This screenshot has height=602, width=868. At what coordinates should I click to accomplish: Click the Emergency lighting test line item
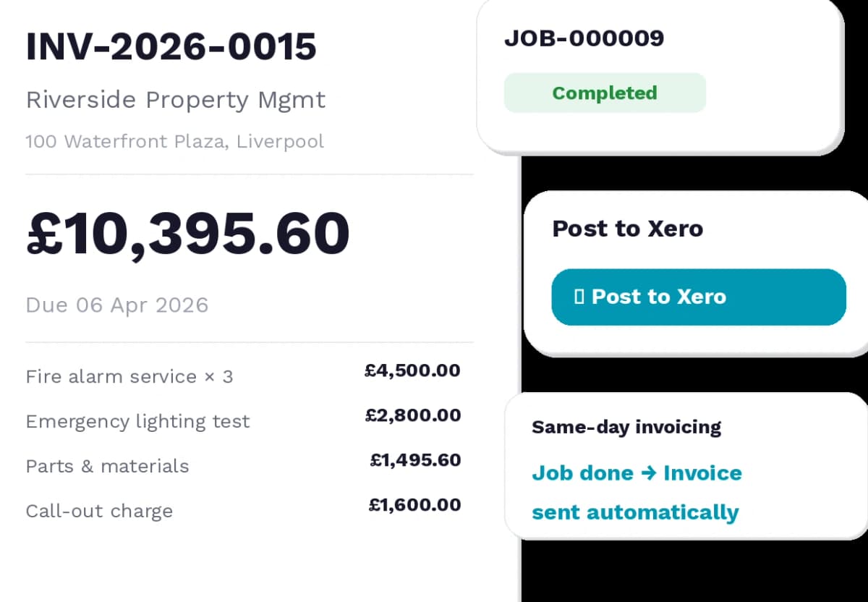pyautogui.click(x=137, y=421)
